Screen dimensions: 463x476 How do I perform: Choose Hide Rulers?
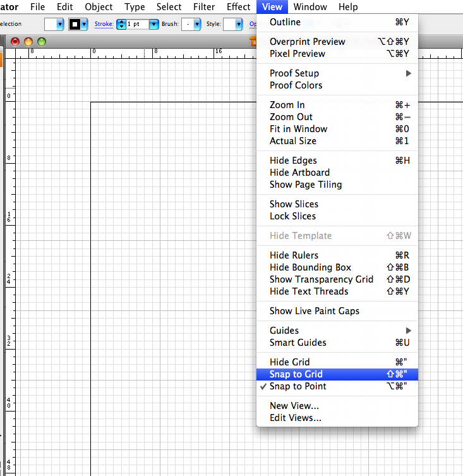[x=337, y=255]
